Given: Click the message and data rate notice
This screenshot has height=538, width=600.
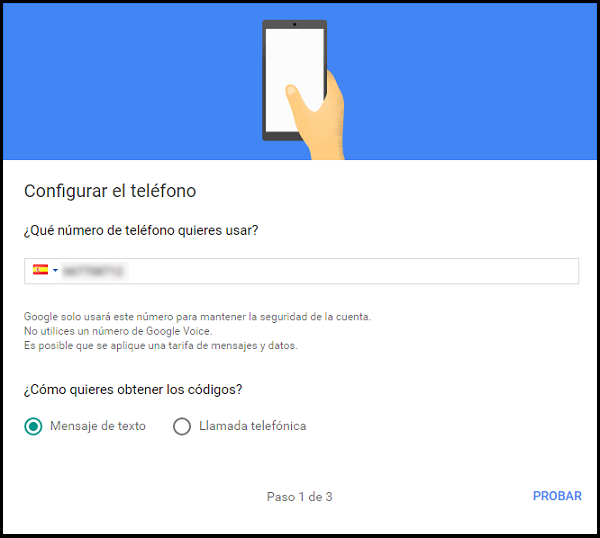Looking at the screenshot, I should (161, 346).
